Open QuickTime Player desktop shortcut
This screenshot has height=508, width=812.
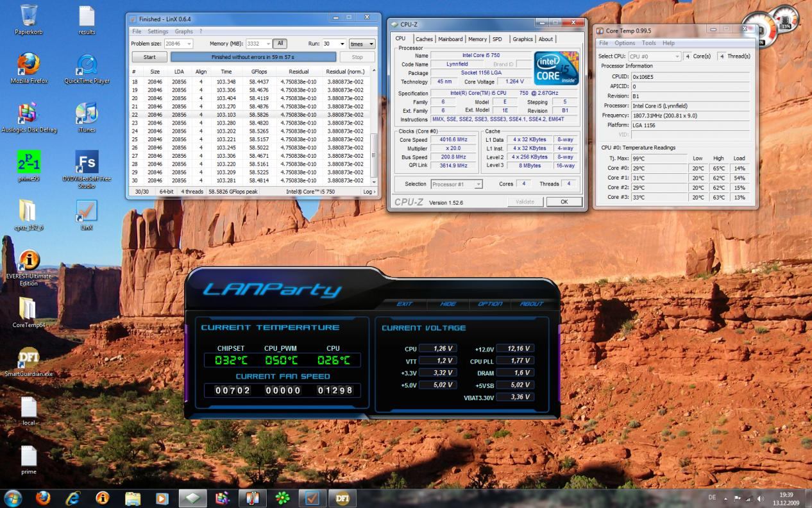(87, 69)
